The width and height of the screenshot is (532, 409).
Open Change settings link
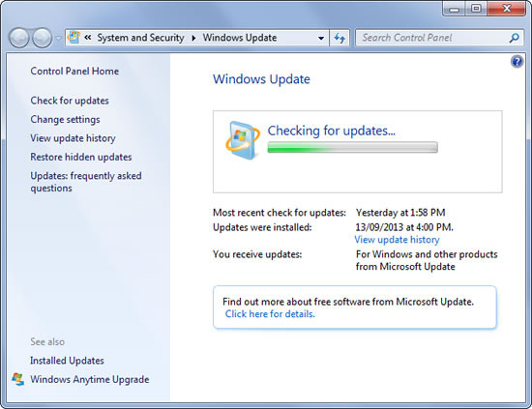click(x=65, y=119)
